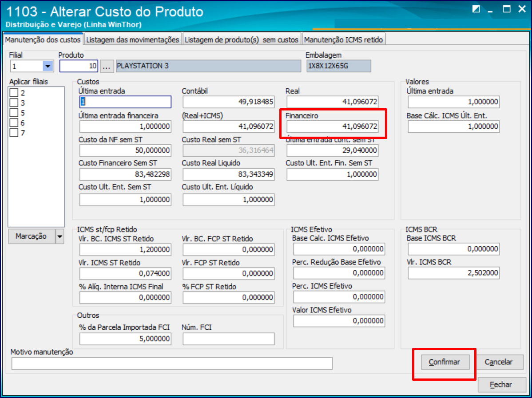
Task: Click the Vlr. FCP ST Retido field
Action: pyautogui.click(x=229, y=274)
